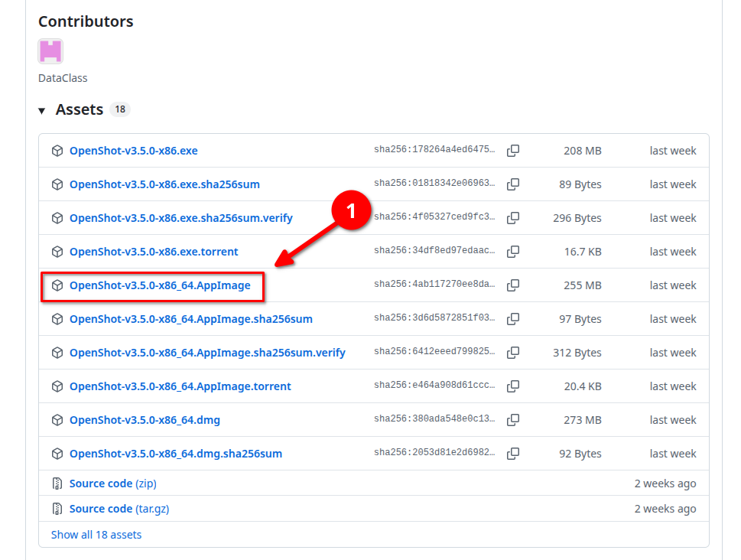Download Source code (zip)
Screen dimensions: 741x560
point(113,483)
